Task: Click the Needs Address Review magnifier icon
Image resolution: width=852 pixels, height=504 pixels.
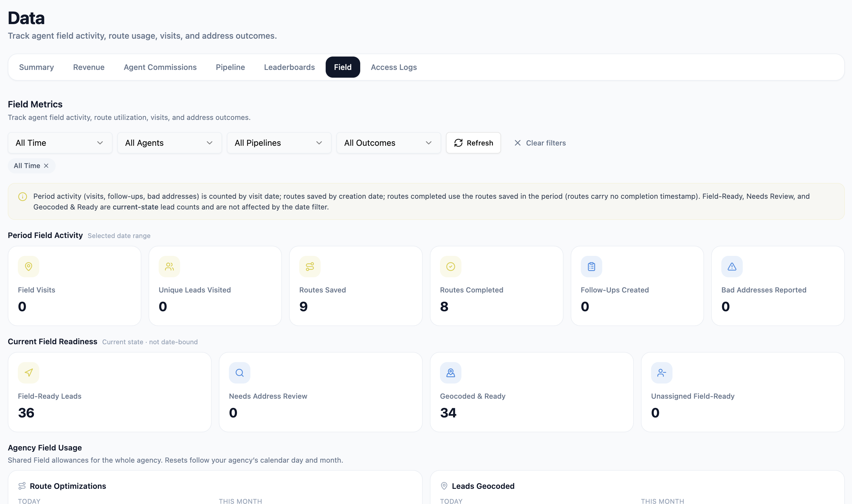Action: pos(240,373)
